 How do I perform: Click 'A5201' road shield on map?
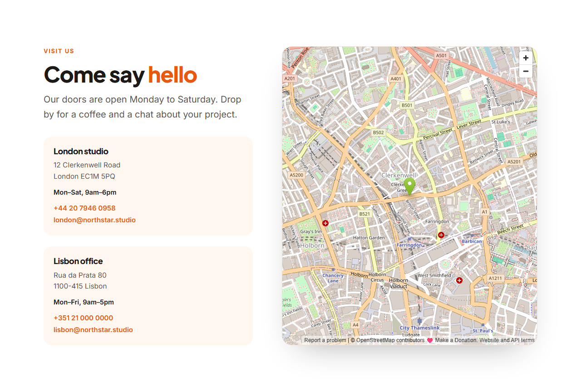click(514, 162)
